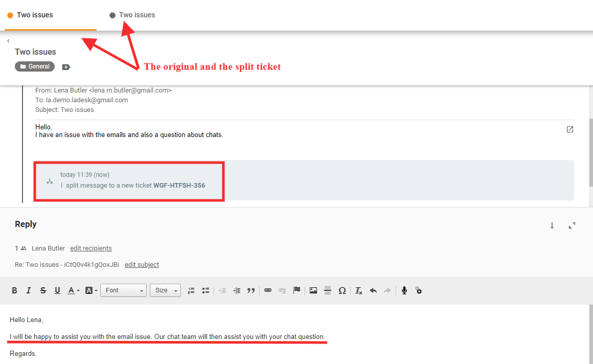Toggle underline formatting
This screenshot has width=593, height=364.
(x=57, y=290)
